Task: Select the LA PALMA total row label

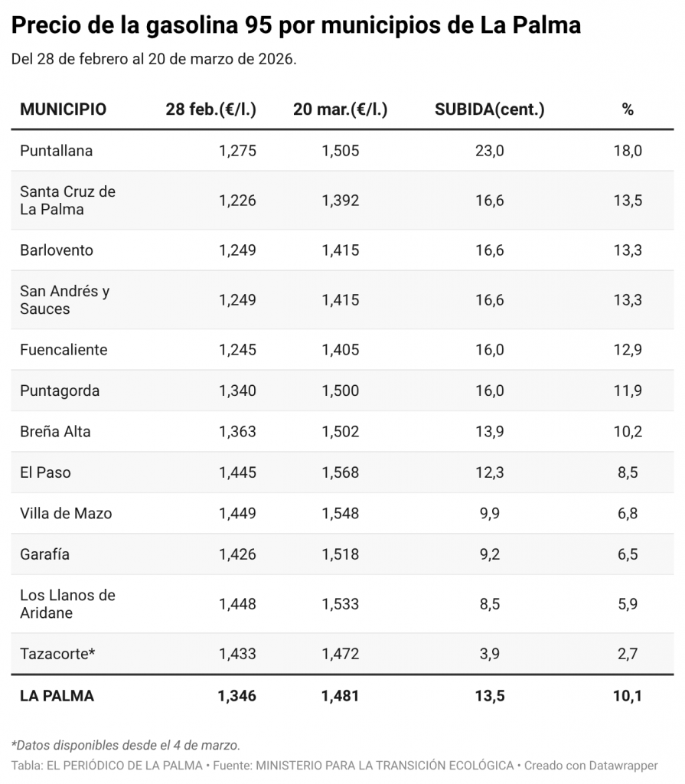Action: pyautogui.click(x=57, y=696)
